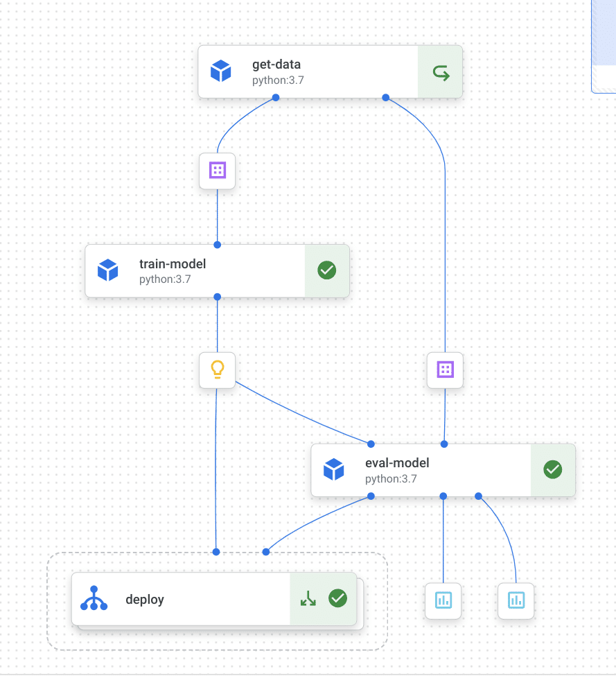Select the deploy node label
This screenshot has width=616, height=678.
(x=145, y=600)
